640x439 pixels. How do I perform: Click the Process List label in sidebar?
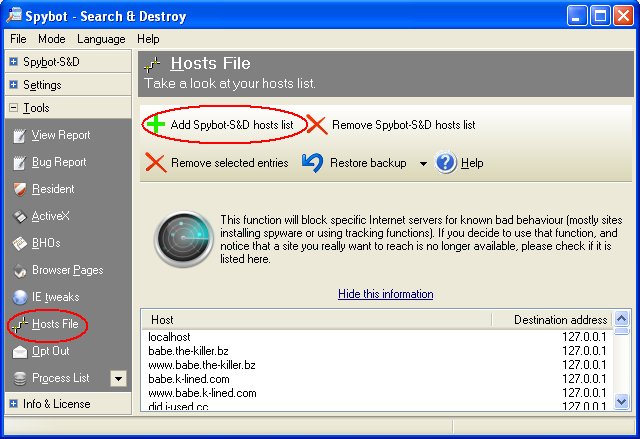(x=60, y=378)
